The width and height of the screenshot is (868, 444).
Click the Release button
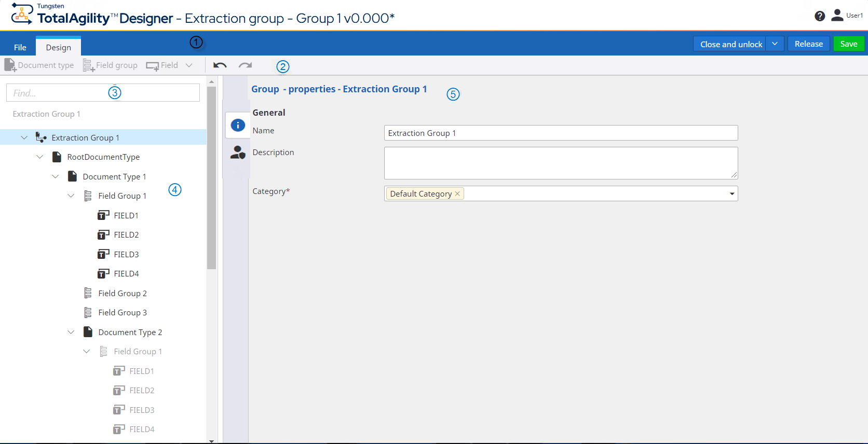click(808, 44)
